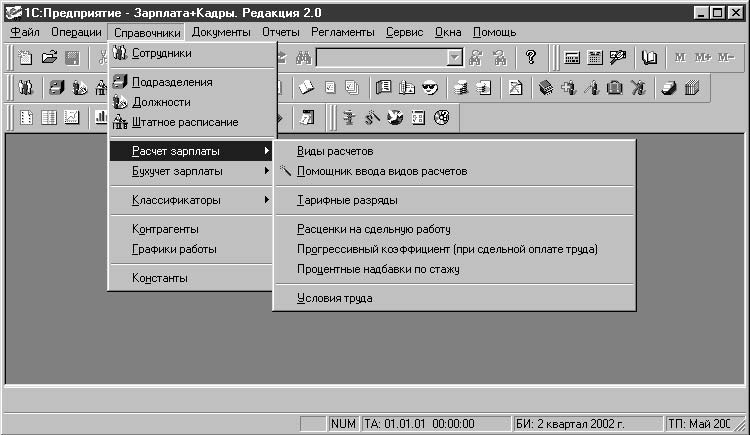Click the Help question mark icon

(531, 58)
